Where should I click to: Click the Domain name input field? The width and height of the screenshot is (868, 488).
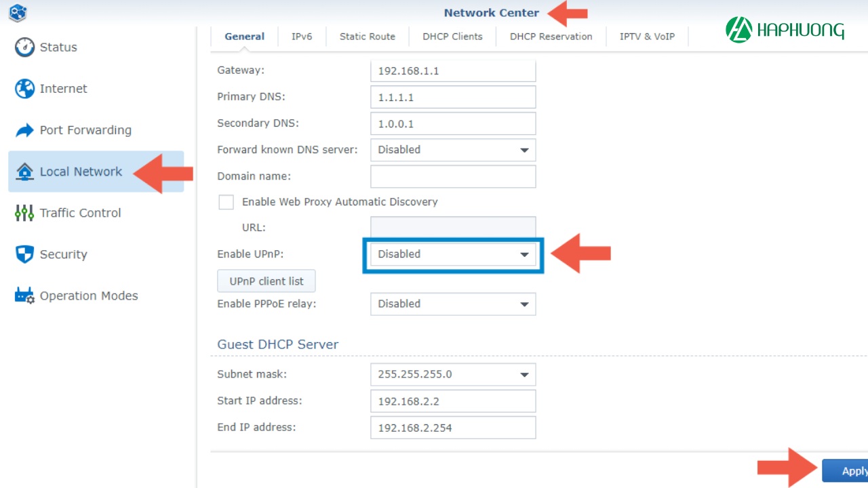pos(453,176)
